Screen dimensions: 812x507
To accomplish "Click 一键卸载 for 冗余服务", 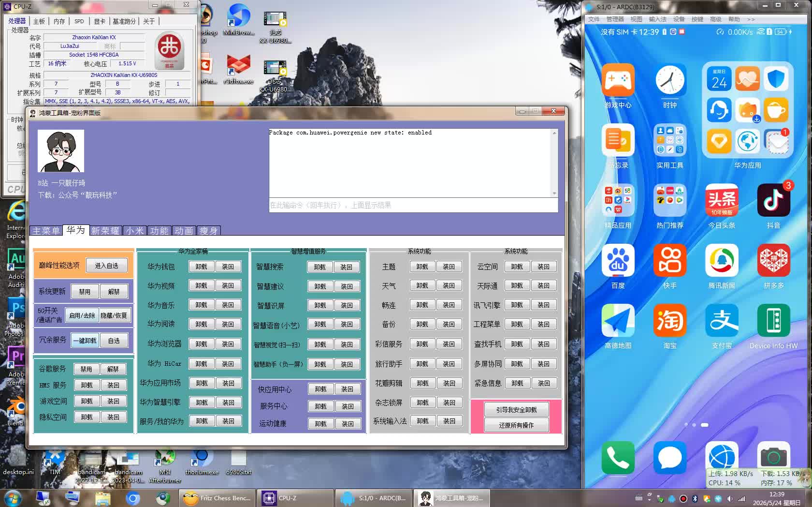I will (x=85, y=341).
